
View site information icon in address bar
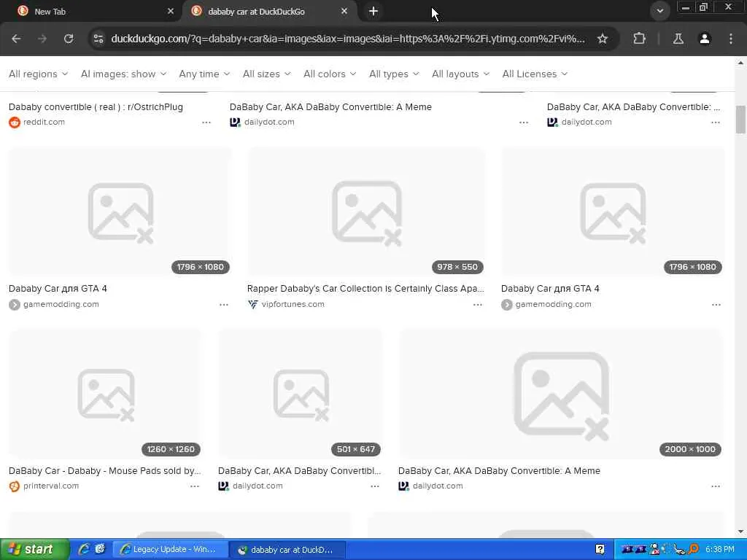coord(98,39)
